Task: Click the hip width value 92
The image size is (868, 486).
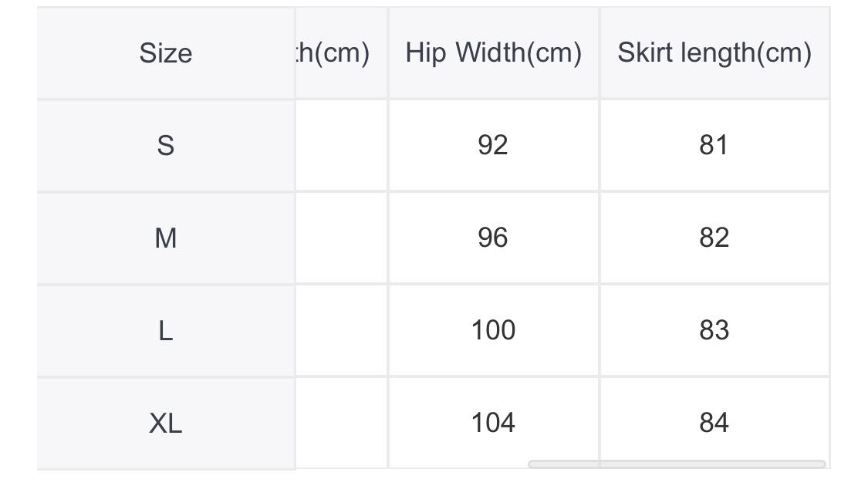Action: (x=493, y=145)
